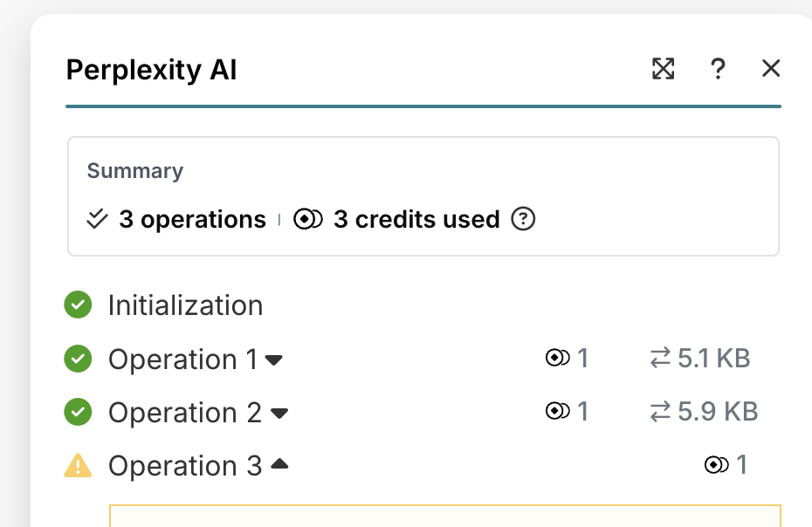812x527 pixels.
Task: Click the 5.1 KB data size
Action: pyautogui.click(x=713, y=359)
